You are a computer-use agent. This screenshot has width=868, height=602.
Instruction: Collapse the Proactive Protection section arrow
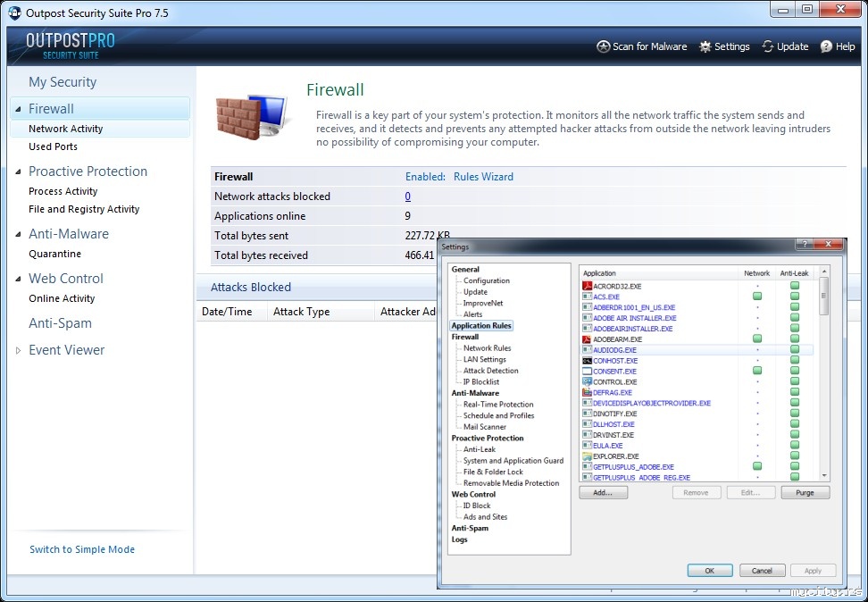(x=18, y=171)
